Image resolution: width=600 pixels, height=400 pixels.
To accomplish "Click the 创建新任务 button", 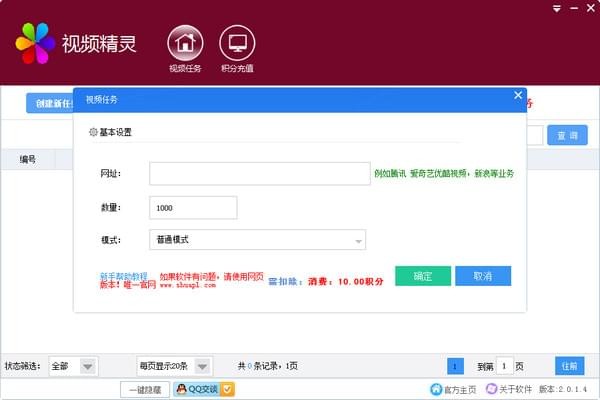I will tap(50, 103).
